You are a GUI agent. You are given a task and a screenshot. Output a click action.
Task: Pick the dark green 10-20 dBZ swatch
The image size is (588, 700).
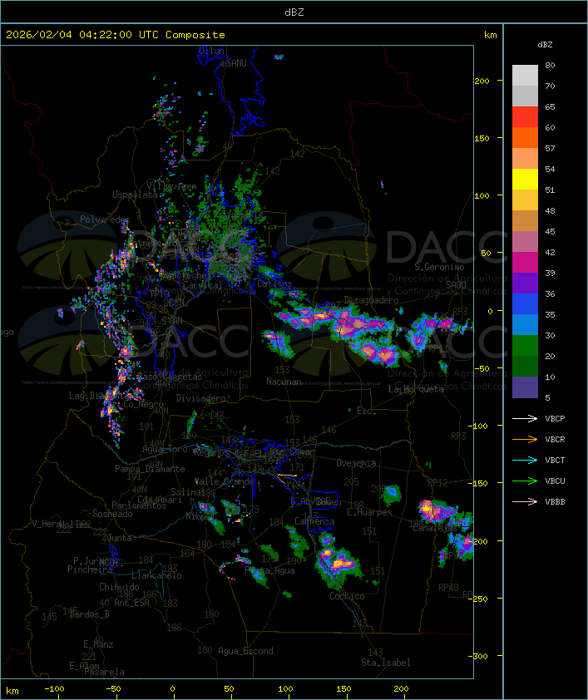tap(525, 367)
